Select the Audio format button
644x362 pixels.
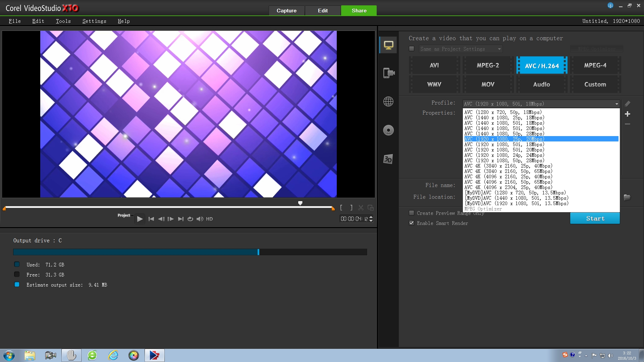[542, 84]
